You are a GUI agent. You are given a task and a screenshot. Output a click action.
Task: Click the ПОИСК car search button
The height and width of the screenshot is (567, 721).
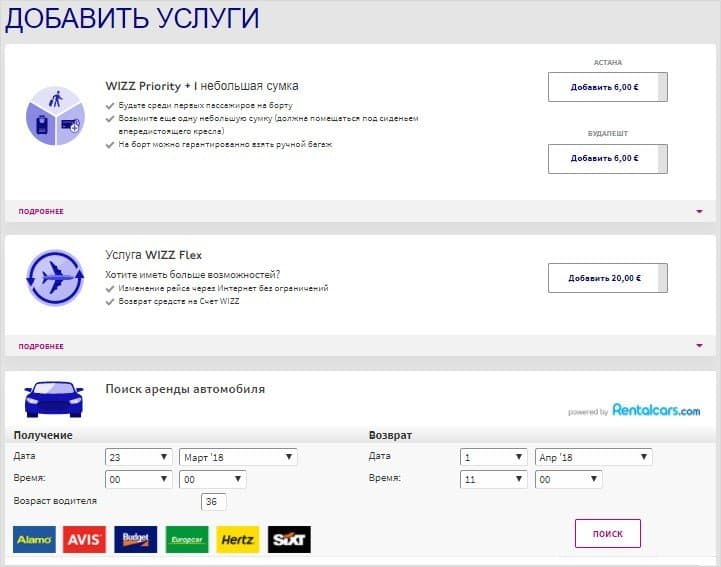coord(608,533)
